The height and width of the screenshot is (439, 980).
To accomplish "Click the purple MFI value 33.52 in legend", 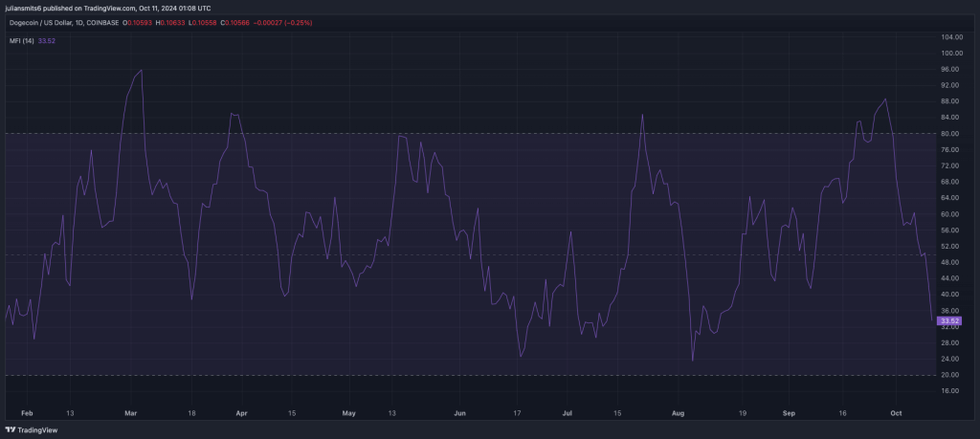I will coord(47,41).
